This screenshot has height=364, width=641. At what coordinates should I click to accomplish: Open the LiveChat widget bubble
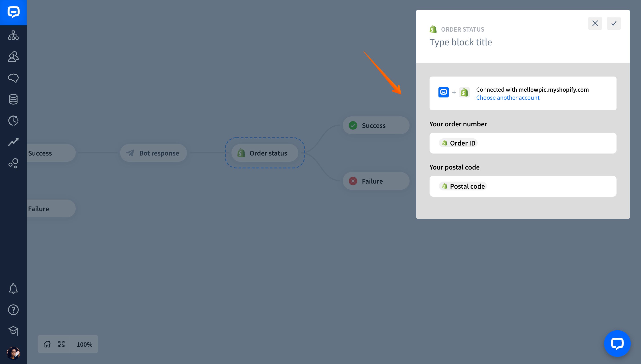click(x=617, y=344)
